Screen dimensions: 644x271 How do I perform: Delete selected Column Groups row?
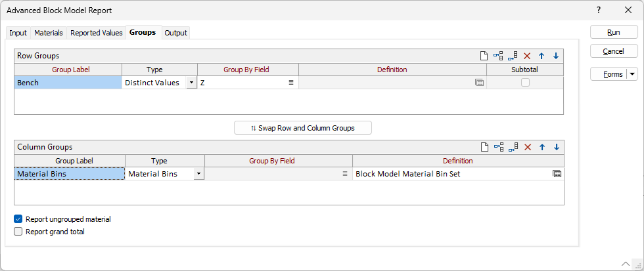click(x=527, y=147)
